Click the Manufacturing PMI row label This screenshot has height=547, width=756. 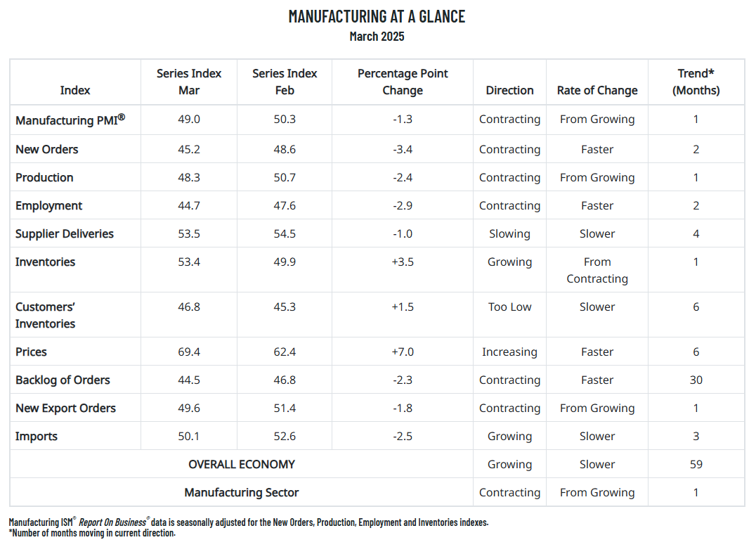coord(70,120)
